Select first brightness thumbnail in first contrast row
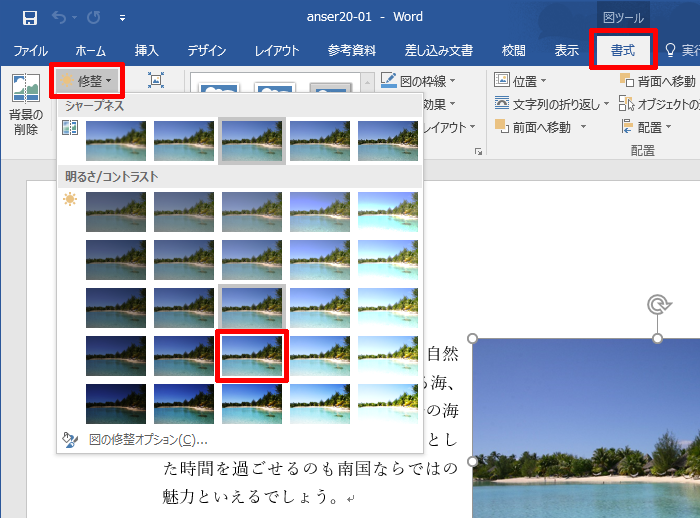 point(116,212)
